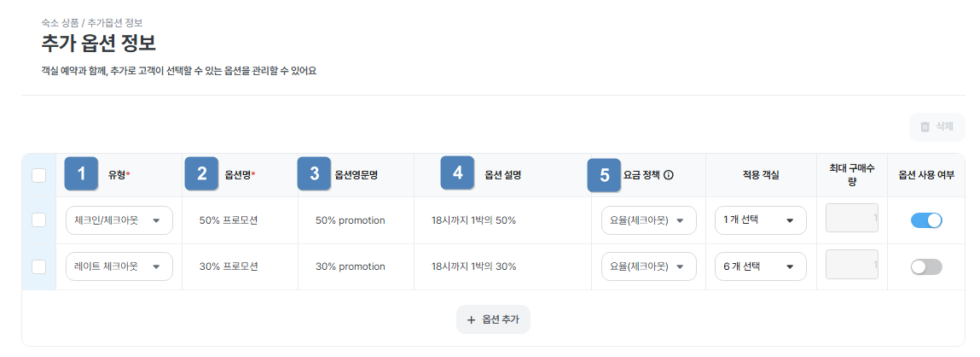Enable the 30% 프로모션 option usage toggle
This screenshot has height=357, width=980.
coord(926,266)
